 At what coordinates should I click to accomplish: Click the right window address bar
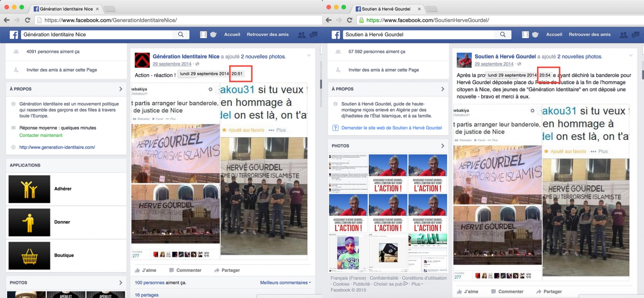click(x=500, y=20)
